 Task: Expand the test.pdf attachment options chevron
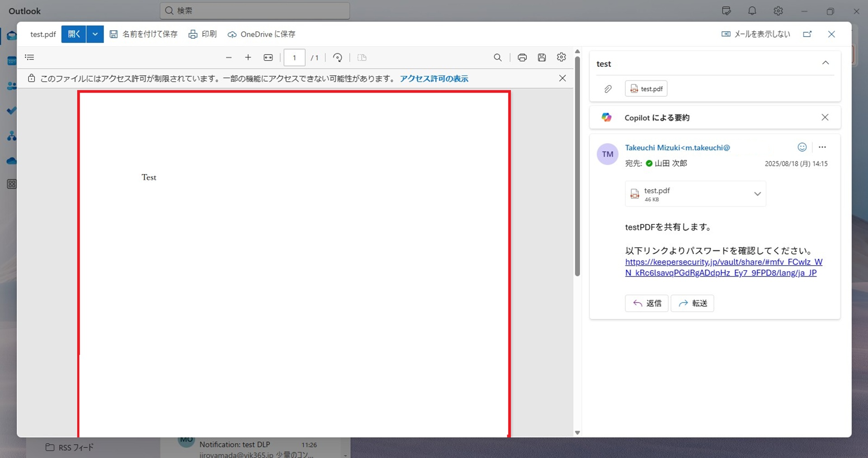tap(757, 194)
